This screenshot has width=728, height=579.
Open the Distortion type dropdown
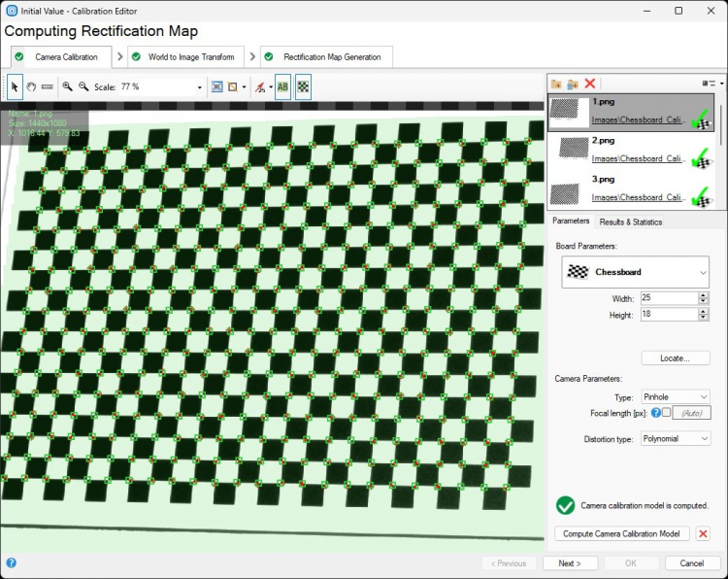(676, 439)
